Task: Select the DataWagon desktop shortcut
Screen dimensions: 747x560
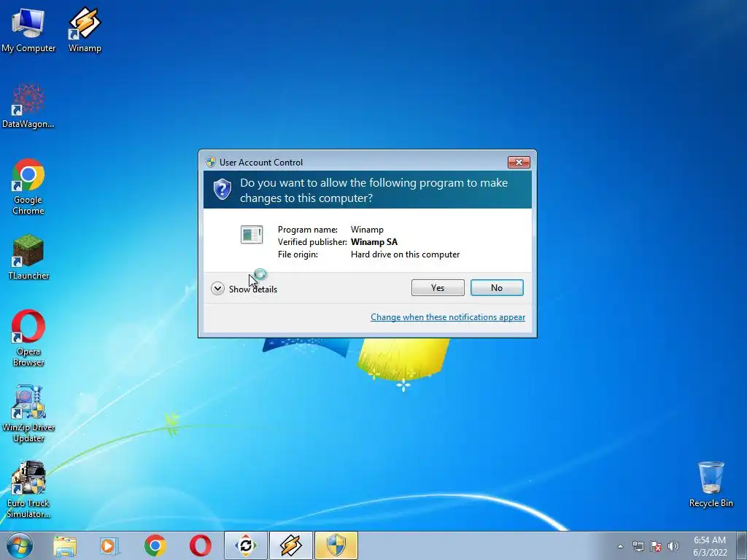Action: [x=28, y=106]
